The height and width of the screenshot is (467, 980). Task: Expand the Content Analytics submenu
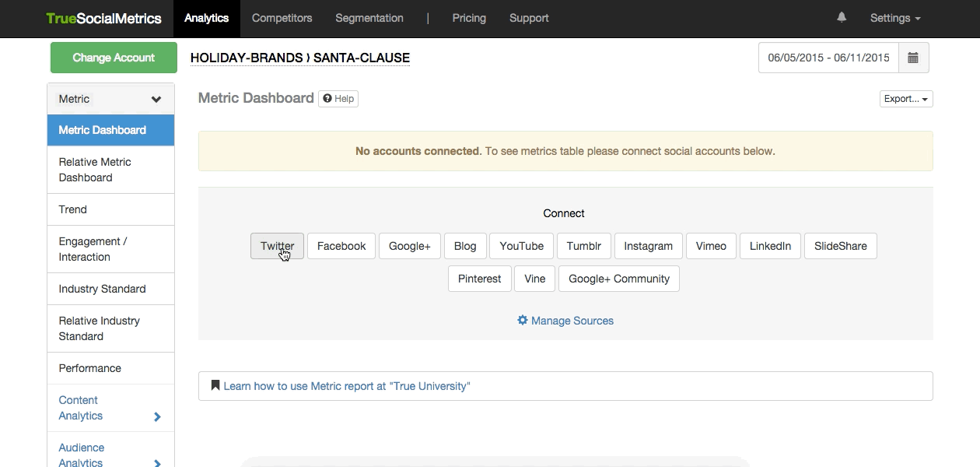click(x=157, y=416)
